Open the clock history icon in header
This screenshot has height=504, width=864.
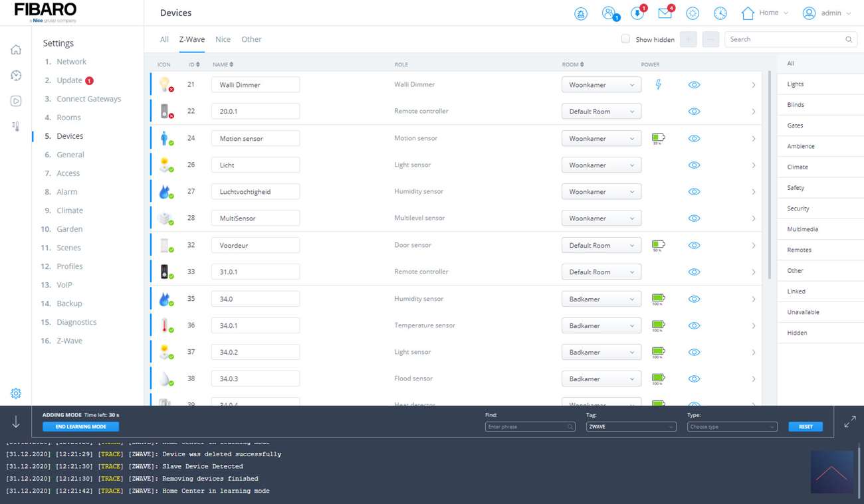pyautogui.click(x=720, y=13)
